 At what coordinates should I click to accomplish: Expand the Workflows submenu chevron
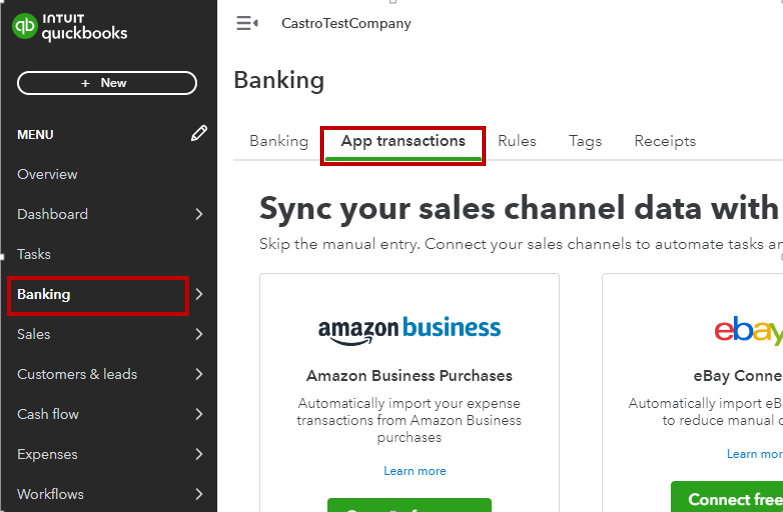[199, 494]
